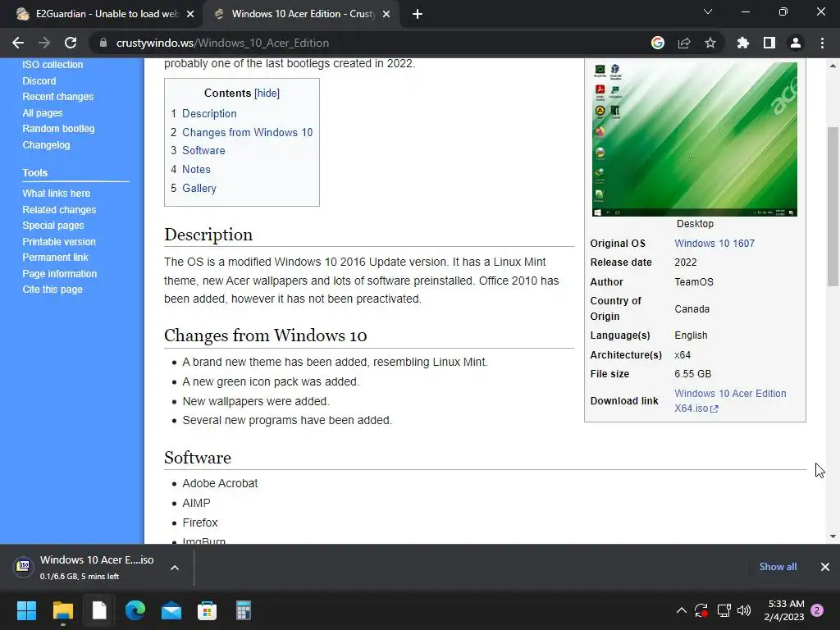Open Special pages link

pyautogui.click(x=53, y=226)
